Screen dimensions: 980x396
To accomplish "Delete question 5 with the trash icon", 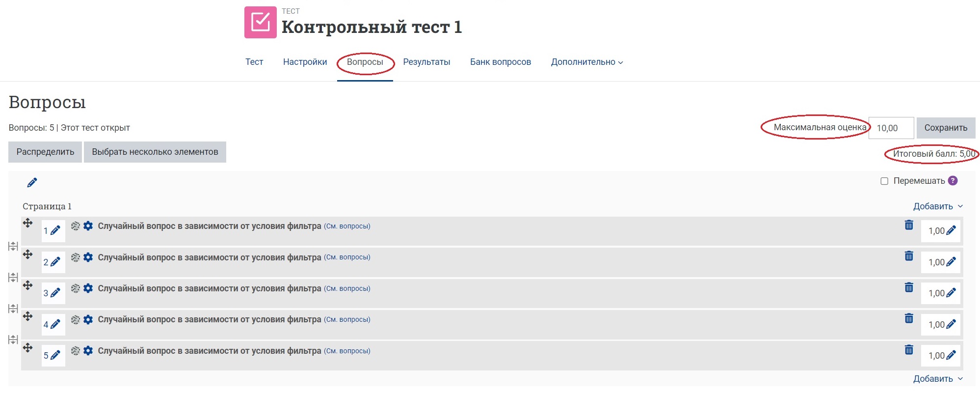I will (x=909, y=350).
